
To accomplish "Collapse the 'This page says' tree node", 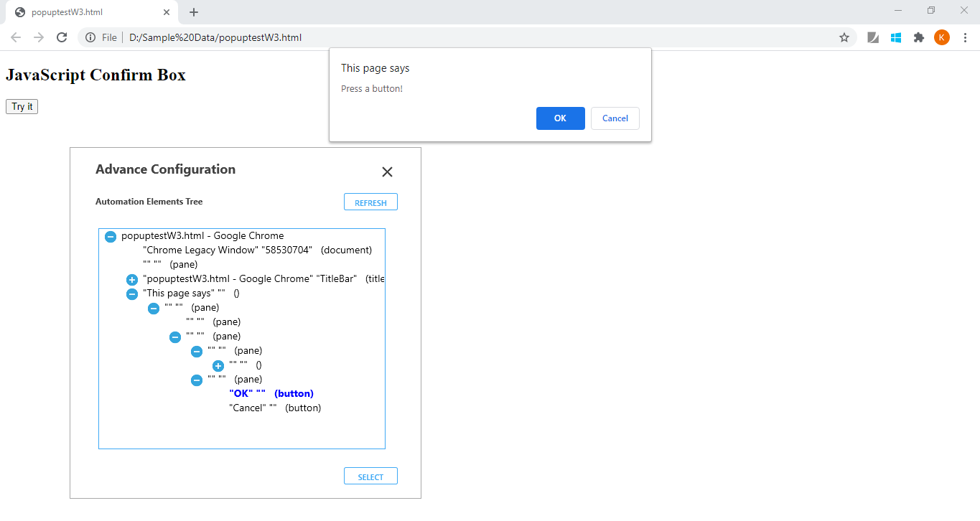I will click(132, 294).
